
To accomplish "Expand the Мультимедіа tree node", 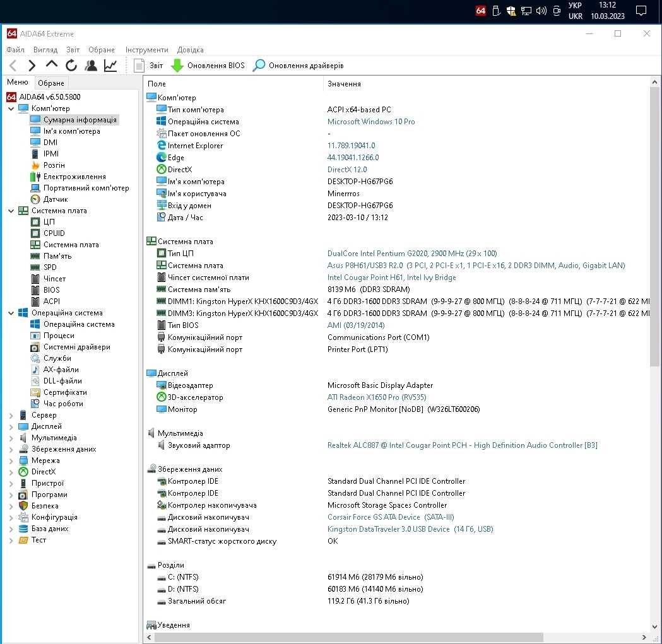I will tap(11, 438).
